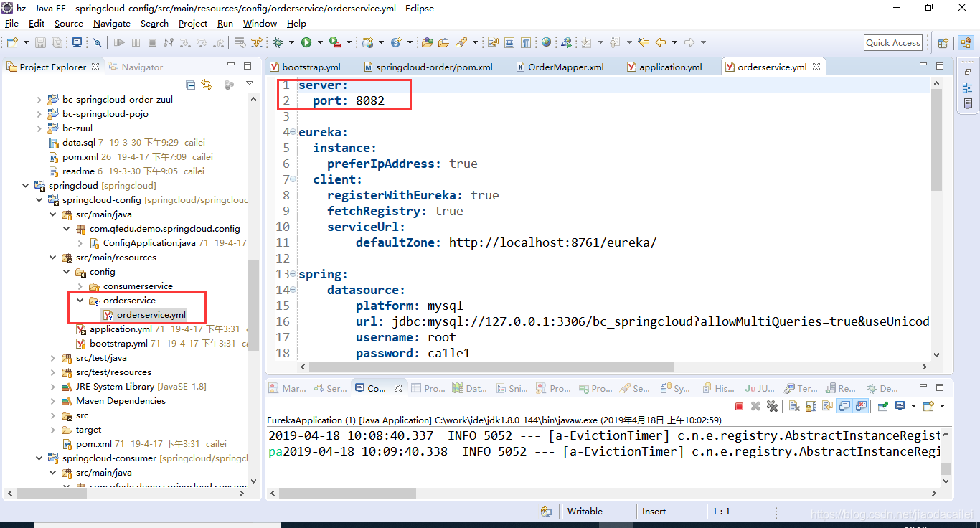Click the New wizard toolbar icon

[x=12, y=43]
